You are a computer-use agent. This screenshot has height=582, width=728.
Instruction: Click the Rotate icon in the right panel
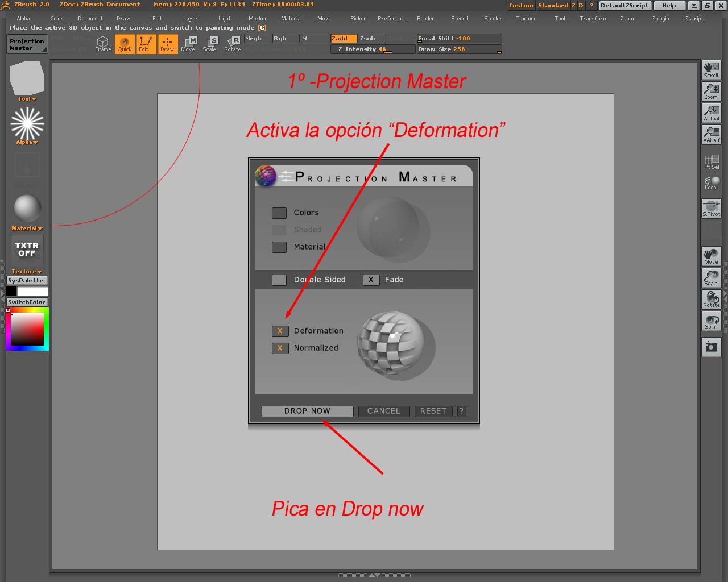[711, 300]
